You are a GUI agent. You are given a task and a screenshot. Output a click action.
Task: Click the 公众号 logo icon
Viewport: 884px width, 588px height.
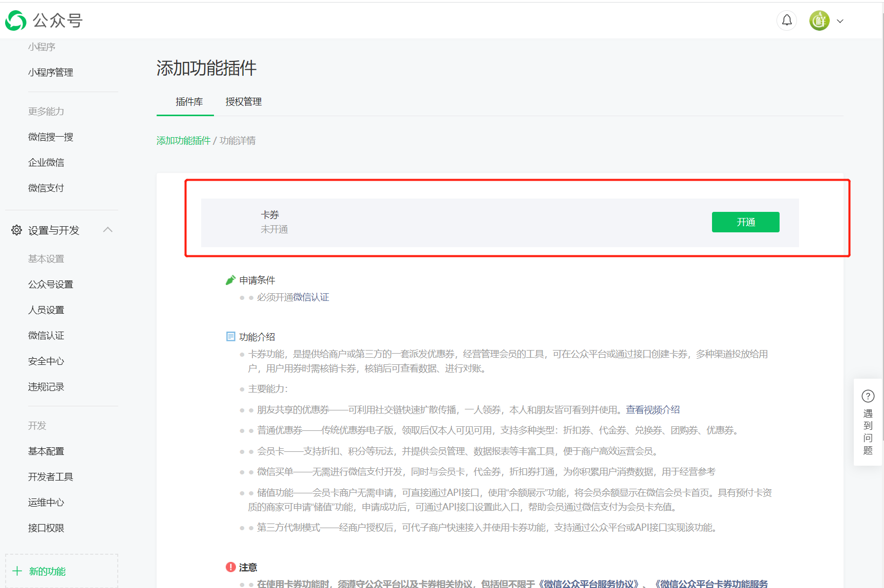15,20
